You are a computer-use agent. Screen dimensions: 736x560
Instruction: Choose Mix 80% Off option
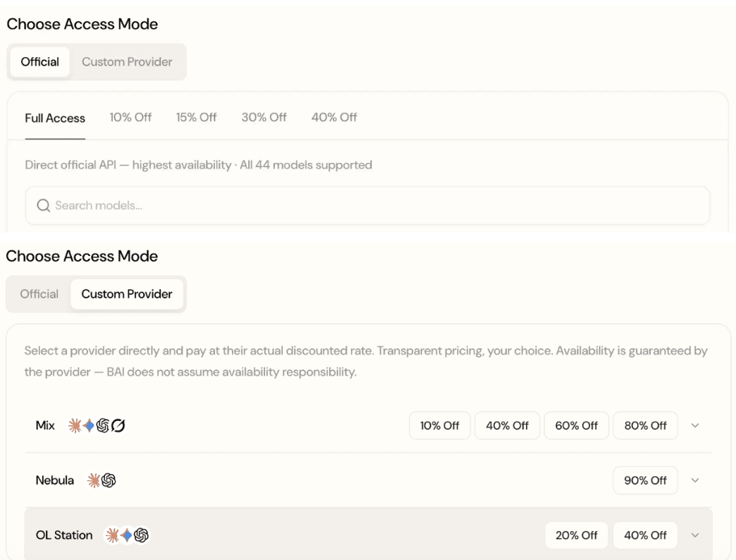pyautogui.click(x=645, y=426)
